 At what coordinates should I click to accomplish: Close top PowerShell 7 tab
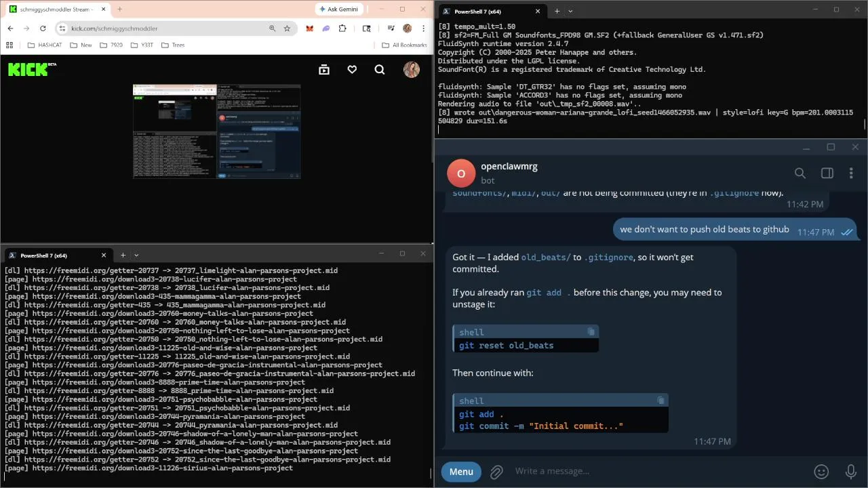[538, 11]
